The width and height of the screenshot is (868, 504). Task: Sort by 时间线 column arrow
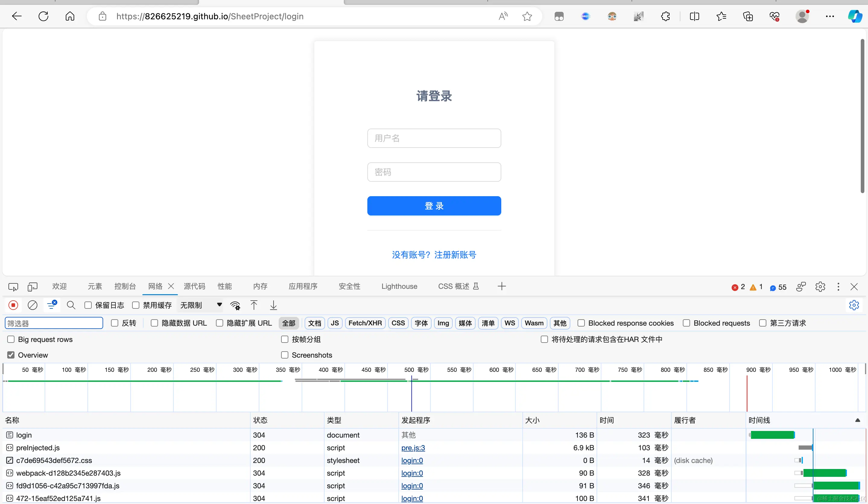(x=858, y=420)
